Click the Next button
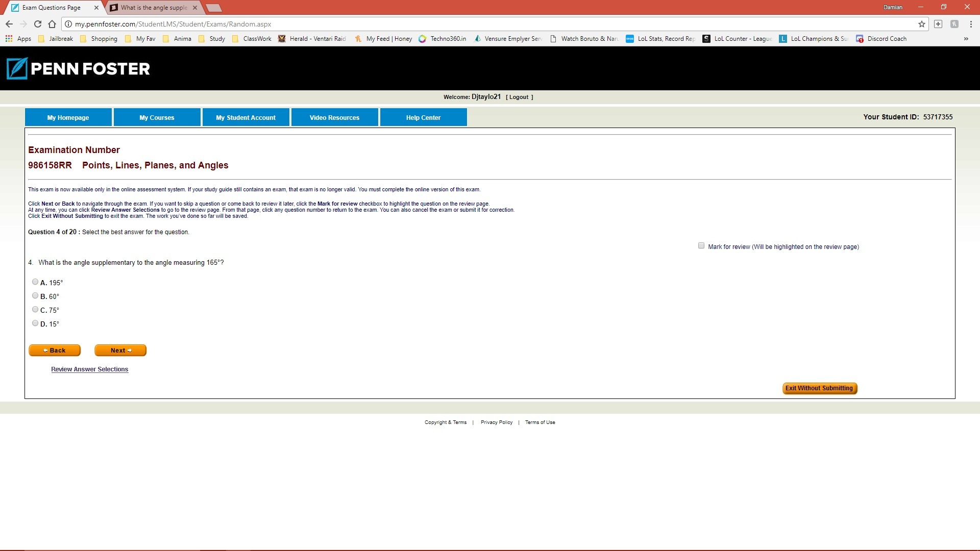980x551 pixels. (x=120, y=350)
